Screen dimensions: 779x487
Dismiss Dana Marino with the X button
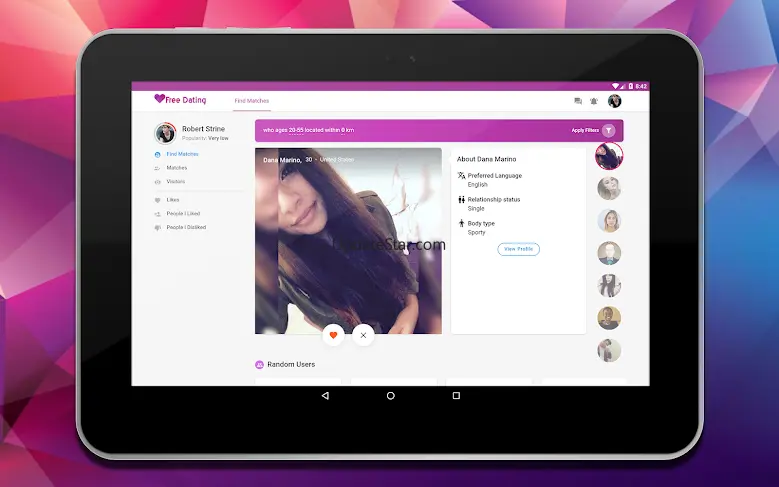pyautogui.click(x=363, y=335)
